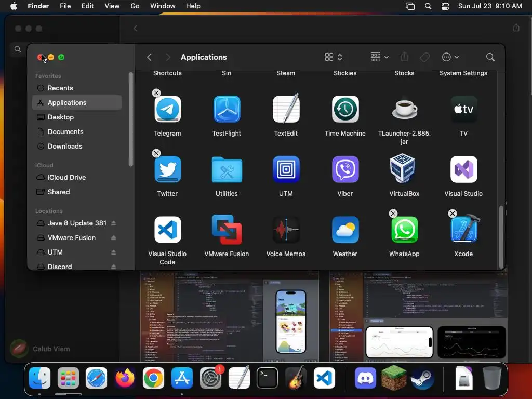Image resolution: width=532 pixels, height=399 pixels.
Task: Open the Telegram app icon
Action: 168,109
